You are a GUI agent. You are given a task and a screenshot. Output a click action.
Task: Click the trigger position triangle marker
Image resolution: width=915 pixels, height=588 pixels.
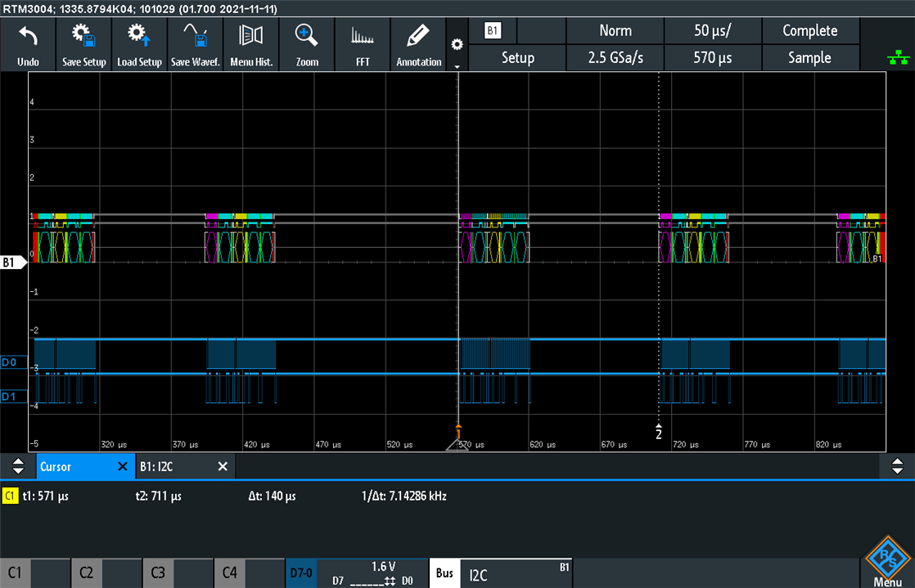tap(457, 446)
